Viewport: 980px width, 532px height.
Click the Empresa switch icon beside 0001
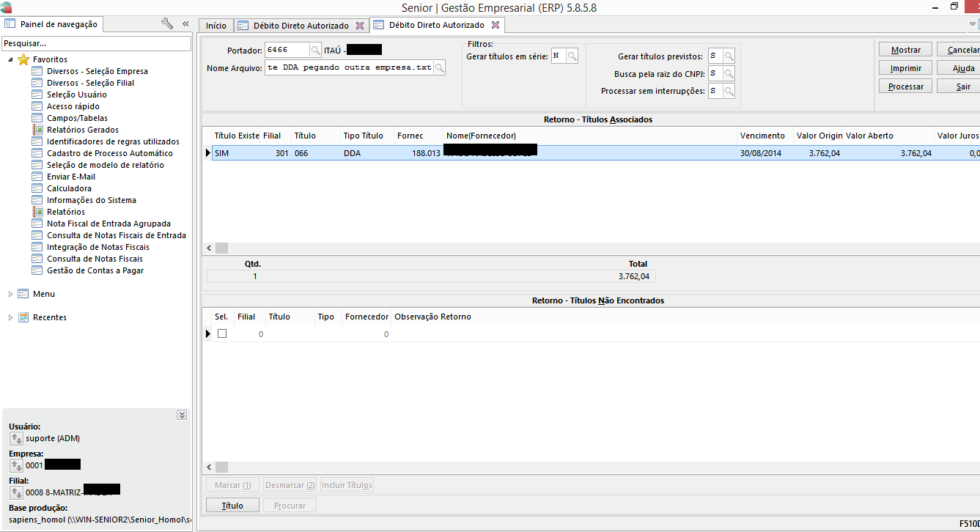tap(16, 465)
